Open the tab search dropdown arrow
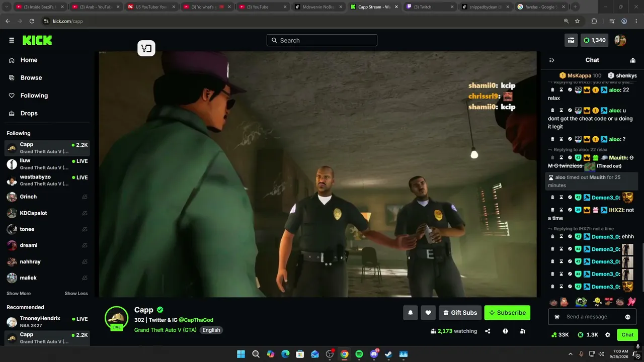644x362 pixels. click(x=7, y=7)
